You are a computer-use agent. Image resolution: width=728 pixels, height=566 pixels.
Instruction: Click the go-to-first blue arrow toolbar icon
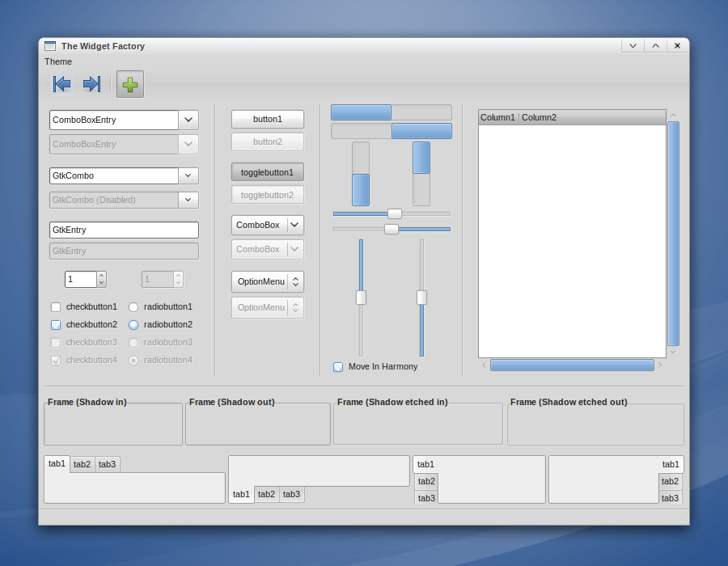pyautogui.click(x=61, y=84)
